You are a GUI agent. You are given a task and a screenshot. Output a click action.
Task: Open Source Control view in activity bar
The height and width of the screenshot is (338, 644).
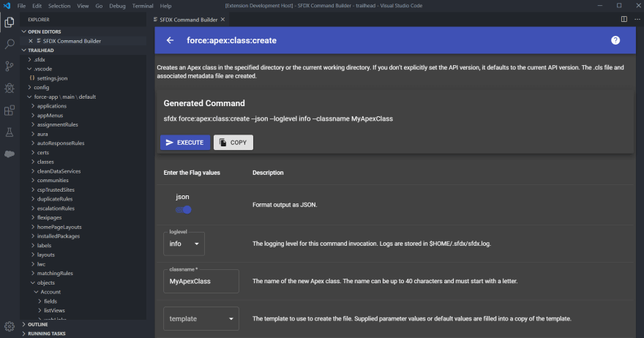click(x=10, y=66)
